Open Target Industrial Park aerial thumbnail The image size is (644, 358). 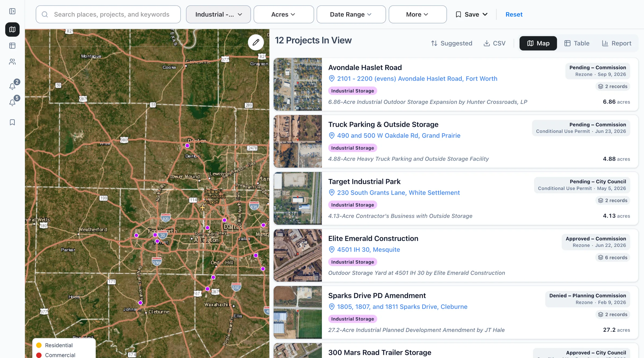(298, 198)
